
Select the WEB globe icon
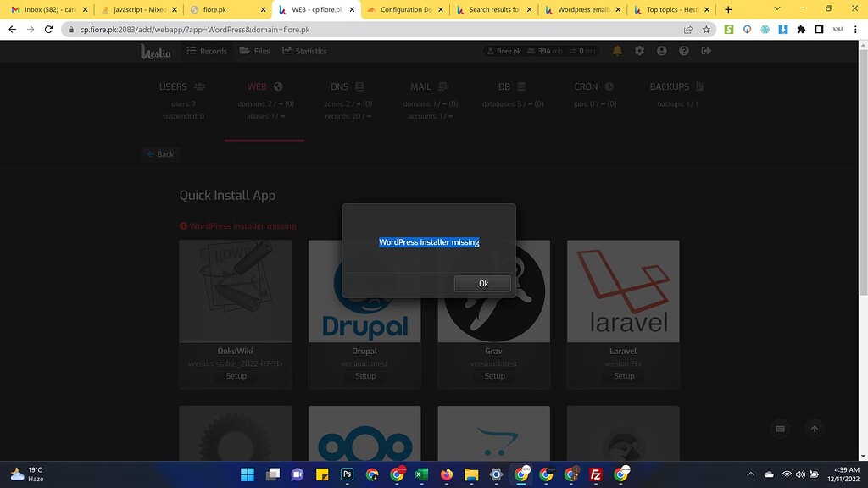[x=280, y=86]
